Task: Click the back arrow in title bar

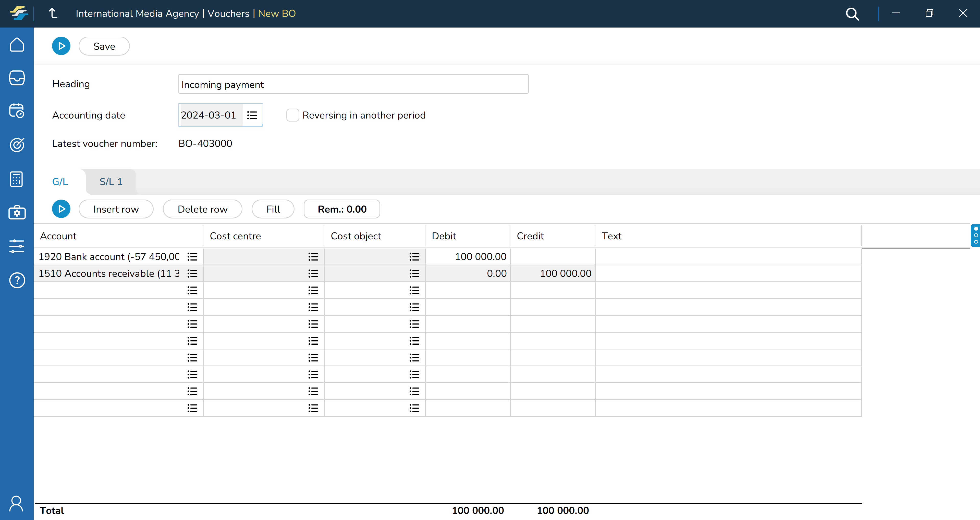Action: pos(53,14)
